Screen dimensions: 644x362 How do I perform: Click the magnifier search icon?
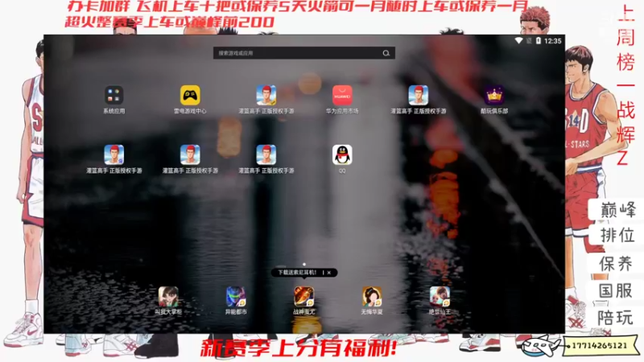[386, 53]
